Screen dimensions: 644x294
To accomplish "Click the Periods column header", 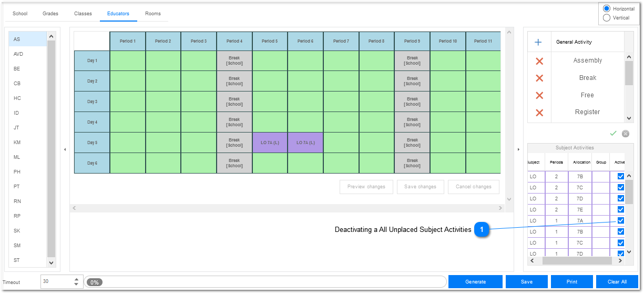I will pyautogui.click(x=556, y=163).
